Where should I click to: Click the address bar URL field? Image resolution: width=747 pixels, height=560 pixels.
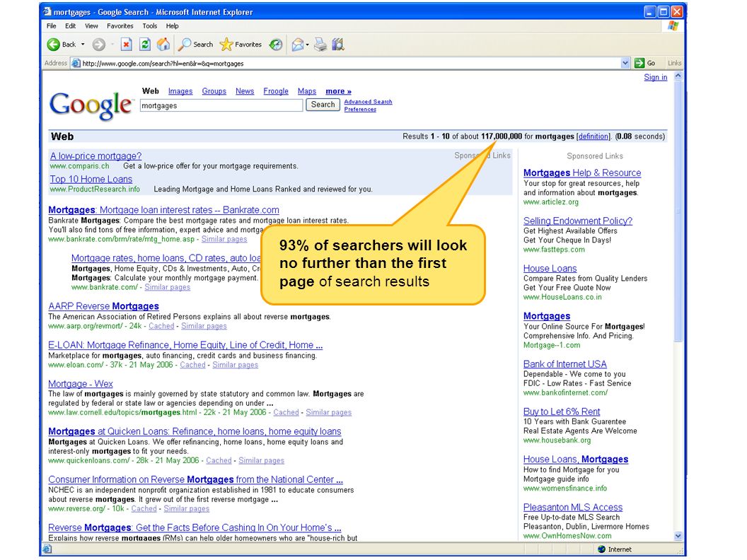(x=350, y=63)
